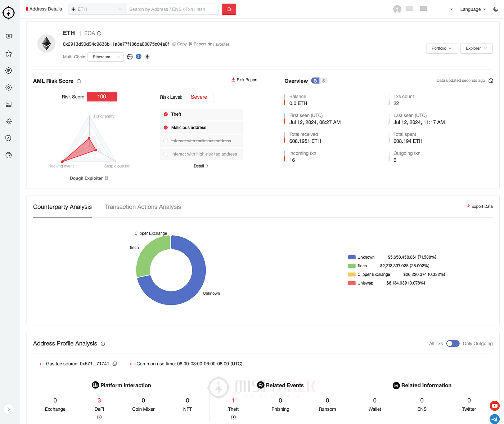Select the first chain icon after Multi-Chain dropdown

[130, 57]
